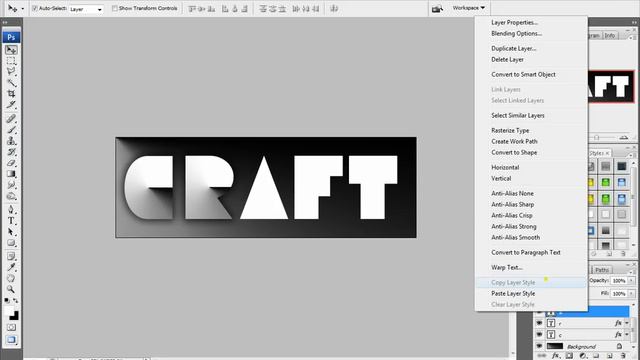Switch to the Info tab
Viewport: 640px width, 360px height.
(610, 36)
